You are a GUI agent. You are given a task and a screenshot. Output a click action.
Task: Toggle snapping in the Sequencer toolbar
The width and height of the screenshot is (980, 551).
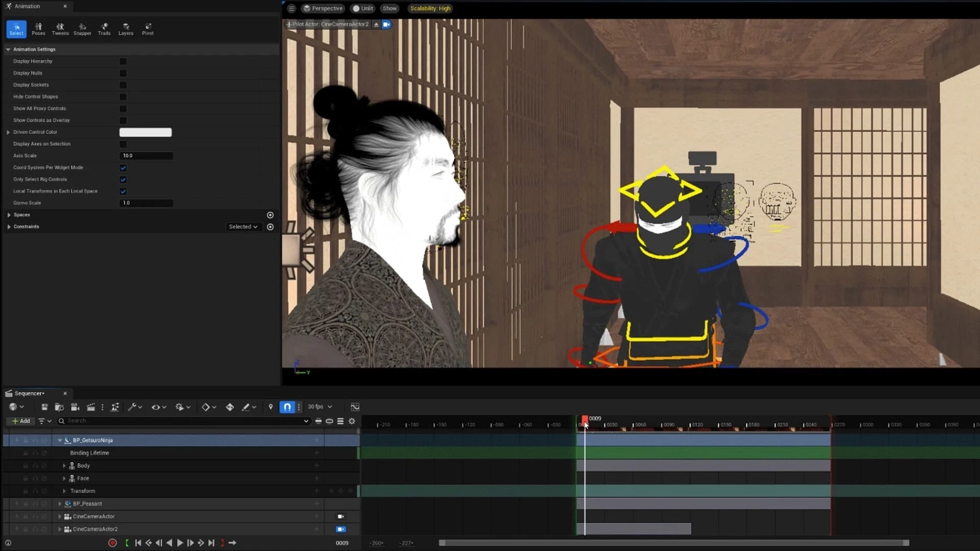[287, 407]
